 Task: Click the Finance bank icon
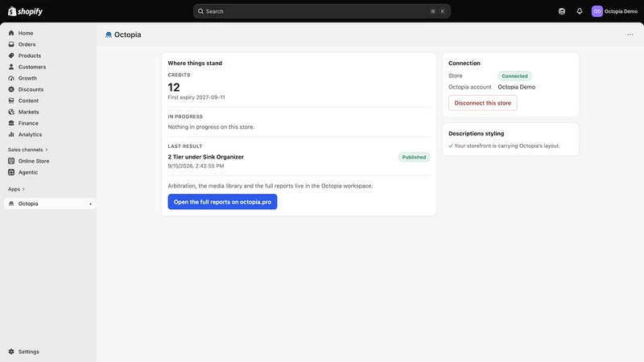tap(11, 123)
